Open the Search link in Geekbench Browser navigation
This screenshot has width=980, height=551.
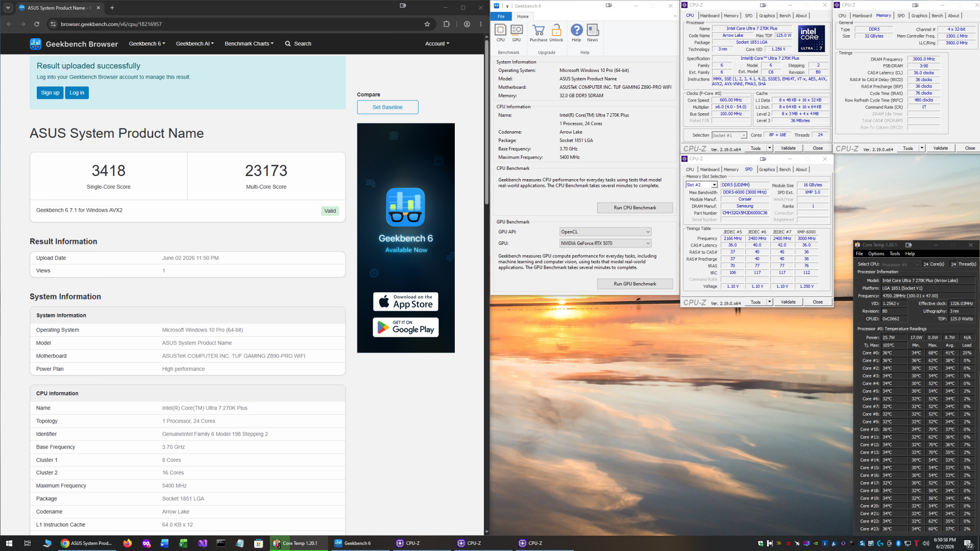[298, 44]
